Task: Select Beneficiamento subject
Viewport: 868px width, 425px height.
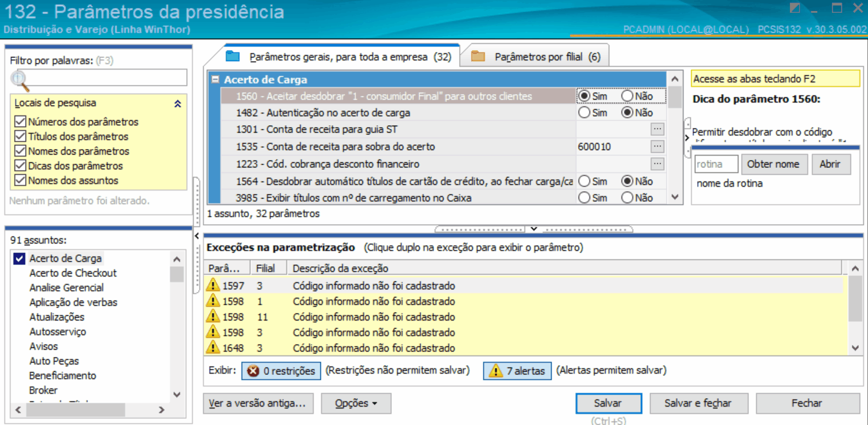Action: tap(63, 376)
